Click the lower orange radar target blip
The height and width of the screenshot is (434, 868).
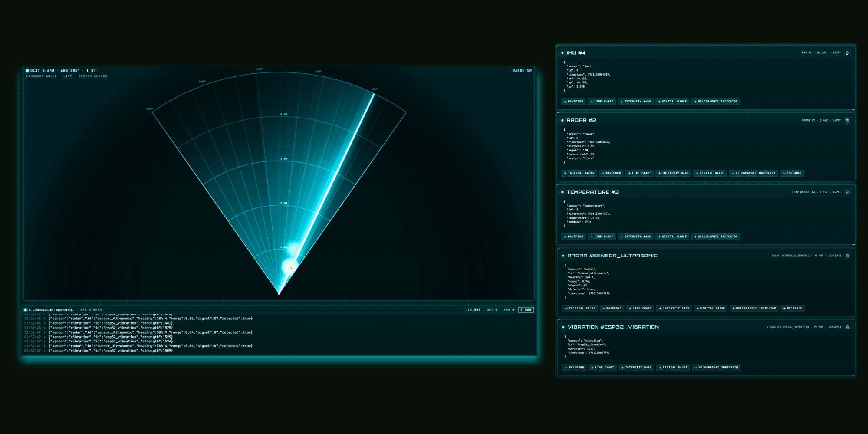tap(291, 268)
